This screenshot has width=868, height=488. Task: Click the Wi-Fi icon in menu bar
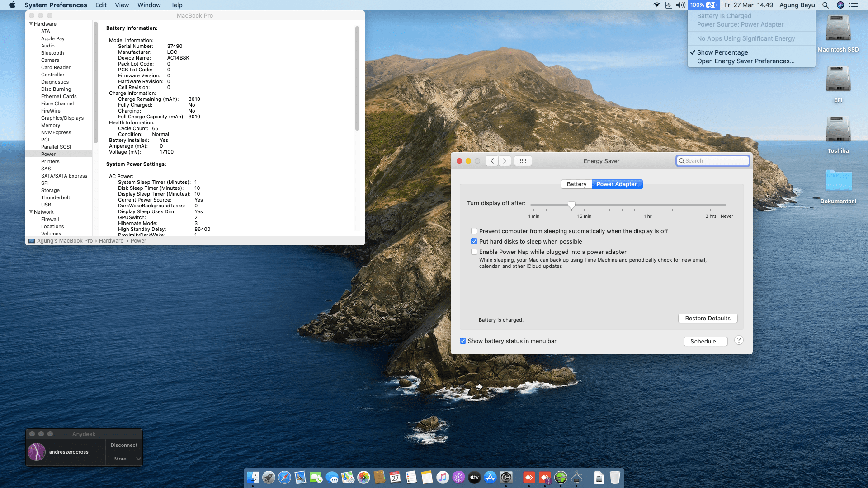[x=656, y=5]
